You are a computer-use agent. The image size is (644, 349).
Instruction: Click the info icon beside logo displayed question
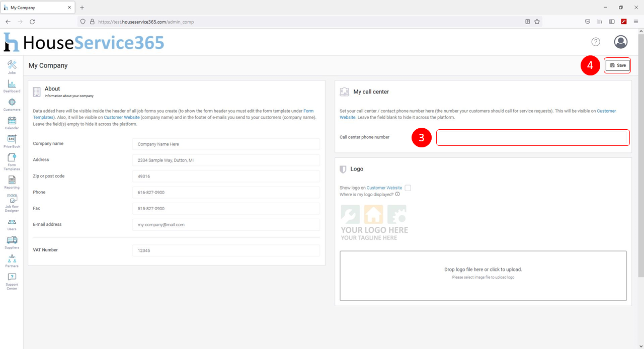pos(397,194)
